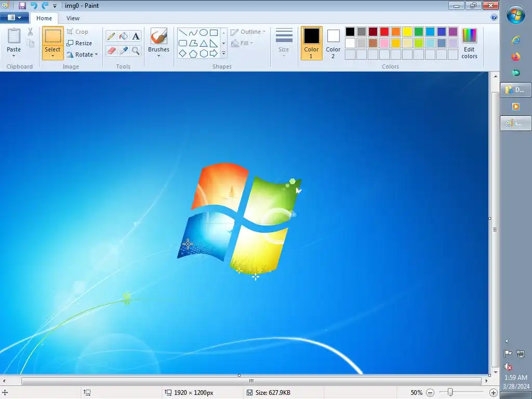The width and height of the screenshot is (532, 399).
Task: Click the Copy icon in Clipboard group
Action: tap(31, 43)
